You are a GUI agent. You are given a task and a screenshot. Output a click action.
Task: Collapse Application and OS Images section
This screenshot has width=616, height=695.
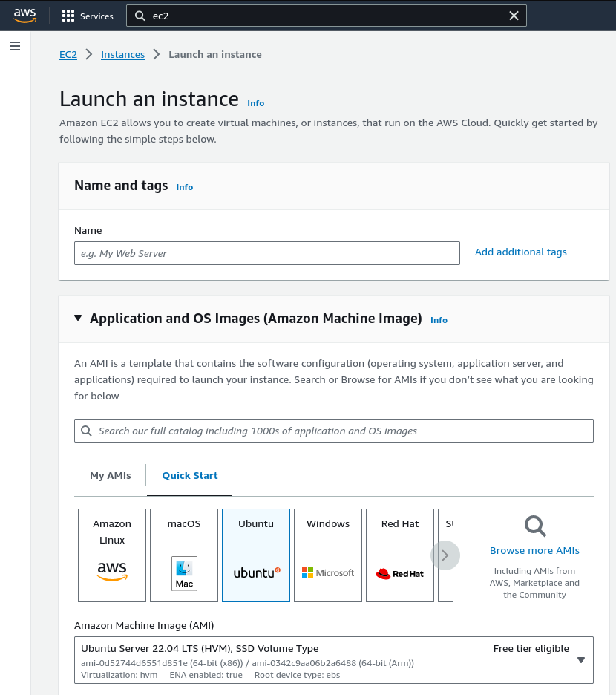[78, 318]
